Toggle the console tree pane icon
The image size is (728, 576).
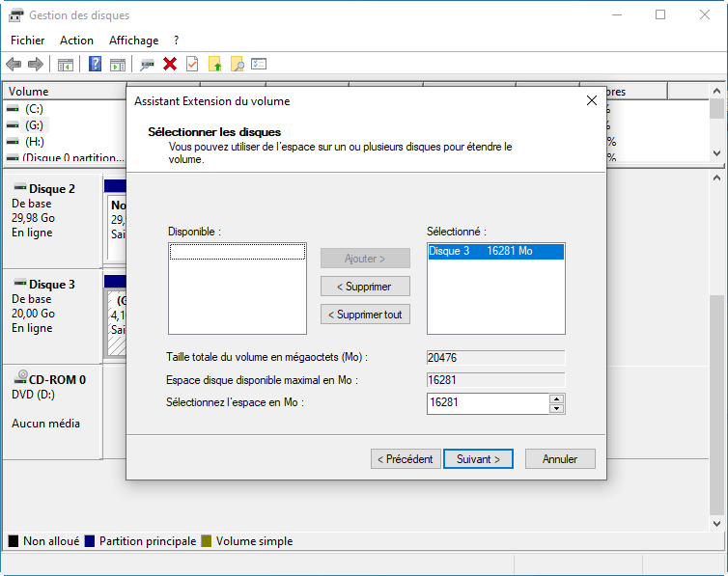[66, 65]
